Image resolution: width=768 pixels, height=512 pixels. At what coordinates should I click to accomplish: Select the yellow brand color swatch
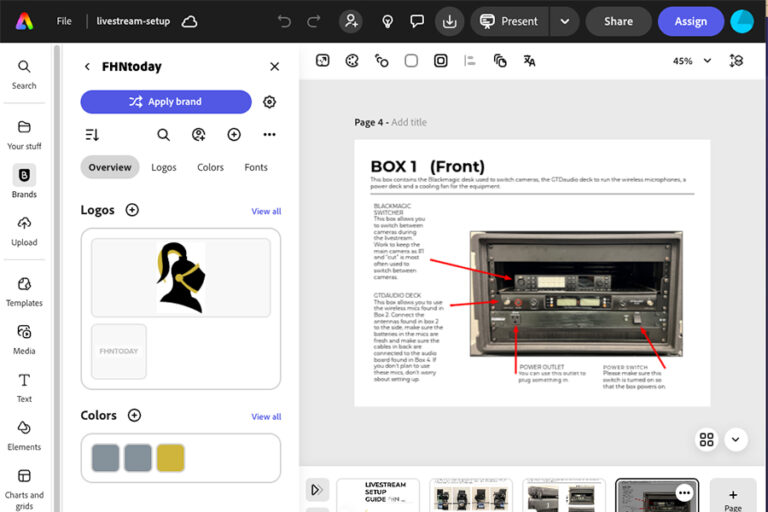click(170, 458)
